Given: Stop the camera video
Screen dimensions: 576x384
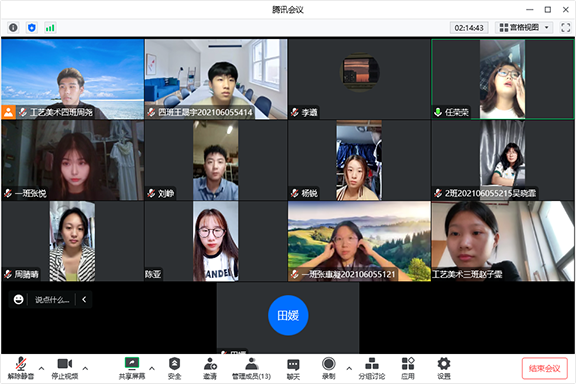Looking at the screenshot, I should 65,369.
